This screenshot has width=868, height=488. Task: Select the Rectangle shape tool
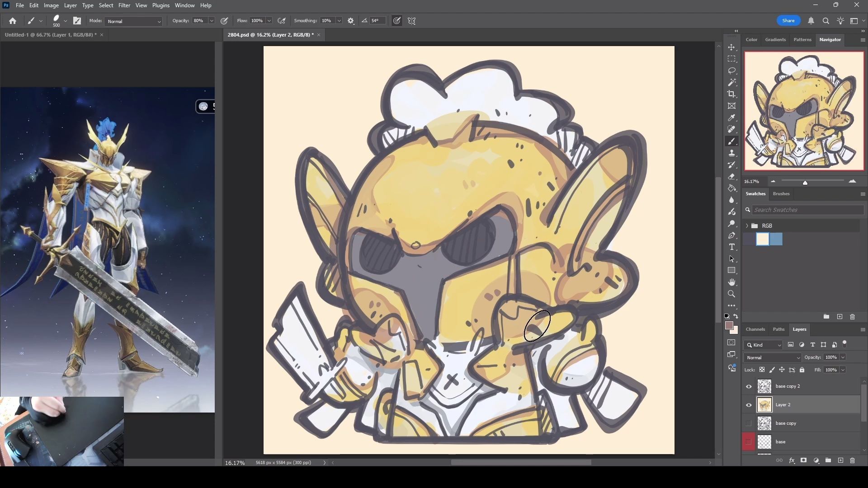[x=731, y=270]
